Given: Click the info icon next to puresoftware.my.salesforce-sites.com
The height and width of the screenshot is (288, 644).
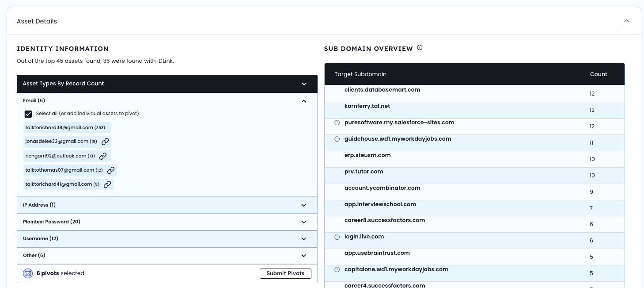Looking at the screenshot, I should coord(337,123).
